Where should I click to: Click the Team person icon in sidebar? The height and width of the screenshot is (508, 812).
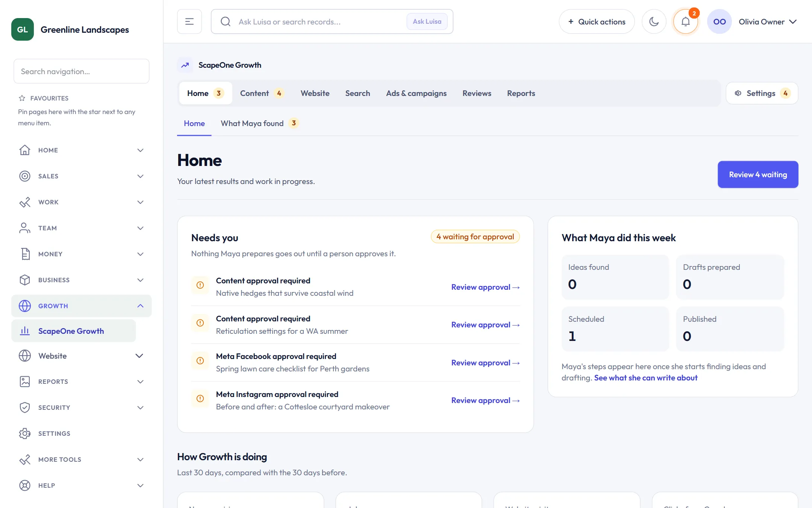pos(25,228)
